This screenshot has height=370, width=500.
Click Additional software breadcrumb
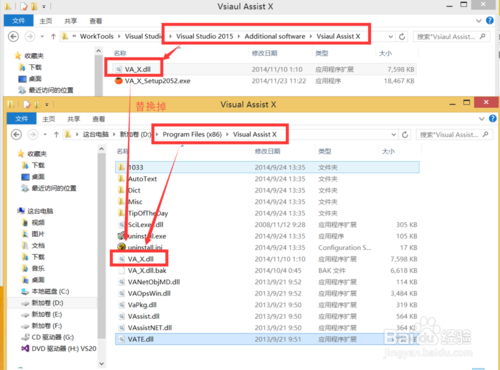pyautogui.click(x=275, y=36)
